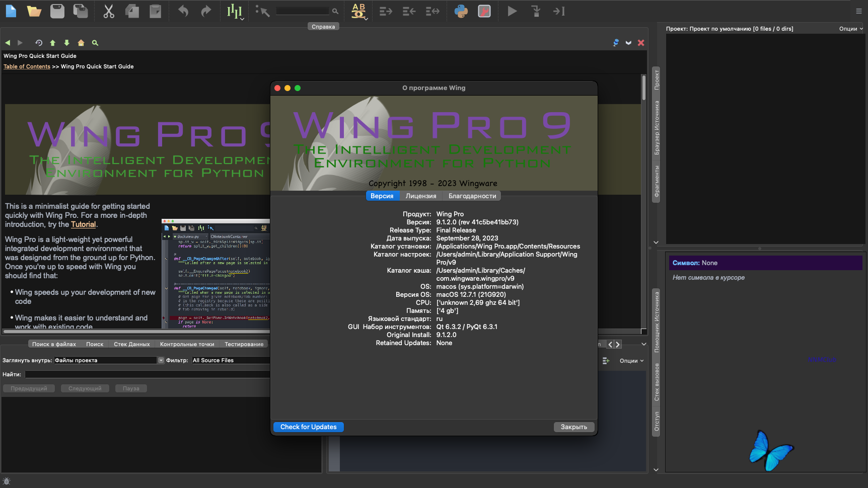The width and height of the screenshot is (868, 488).
Task: Select the Тестирование tab
Action: [244, 344]
